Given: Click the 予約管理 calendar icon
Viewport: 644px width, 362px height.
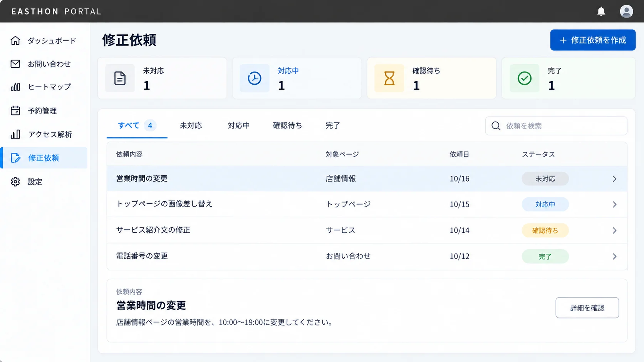Looking at the screenshot, I should 15,111.
